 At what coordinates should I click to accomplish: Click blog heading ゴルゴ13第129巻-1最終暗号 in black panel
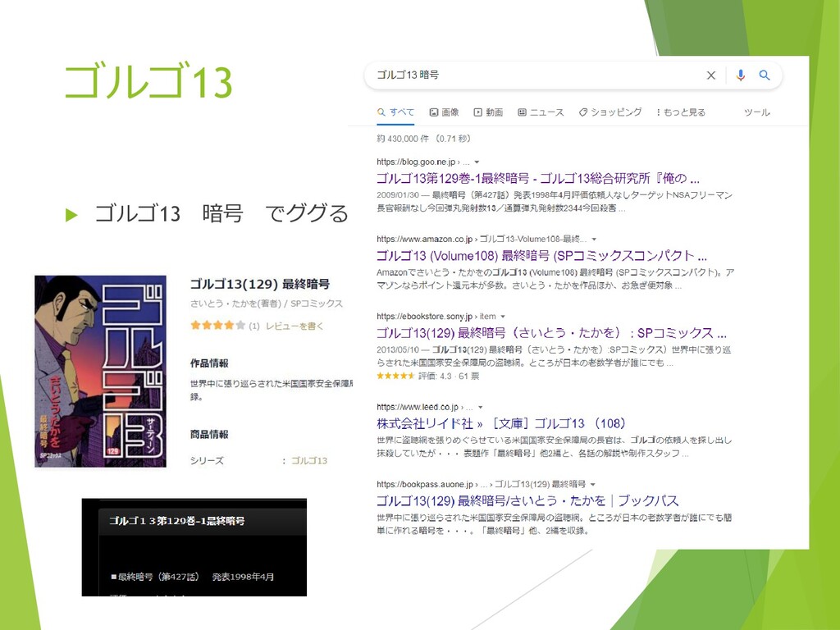tap(177, 521)
